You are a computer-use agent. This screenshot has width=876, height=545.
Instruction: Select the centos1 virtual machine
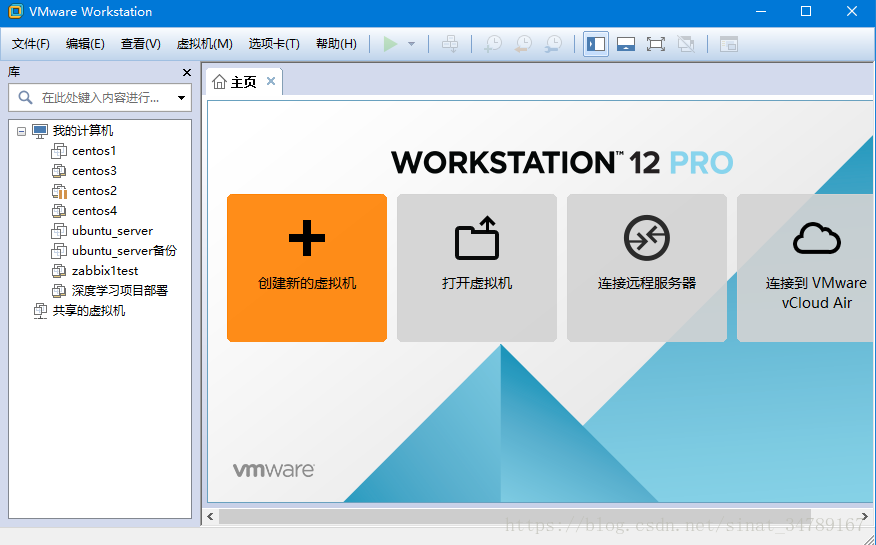point(94,151)
